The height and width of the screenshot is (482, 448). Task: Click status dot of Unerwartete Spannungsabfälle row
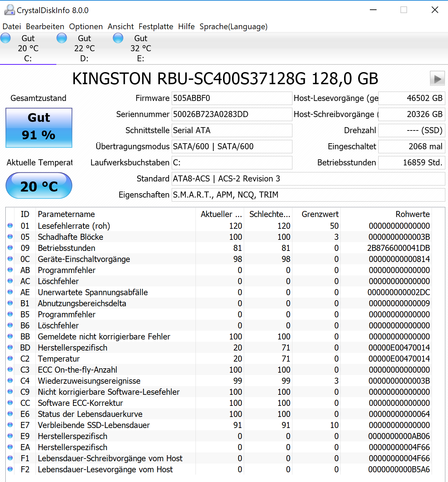tap(10, 292)
